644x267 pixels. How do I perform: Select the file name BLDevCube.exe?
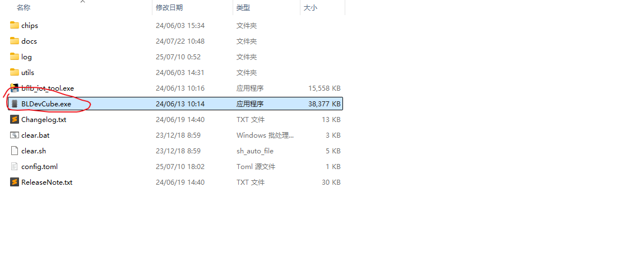coord(46,104)
